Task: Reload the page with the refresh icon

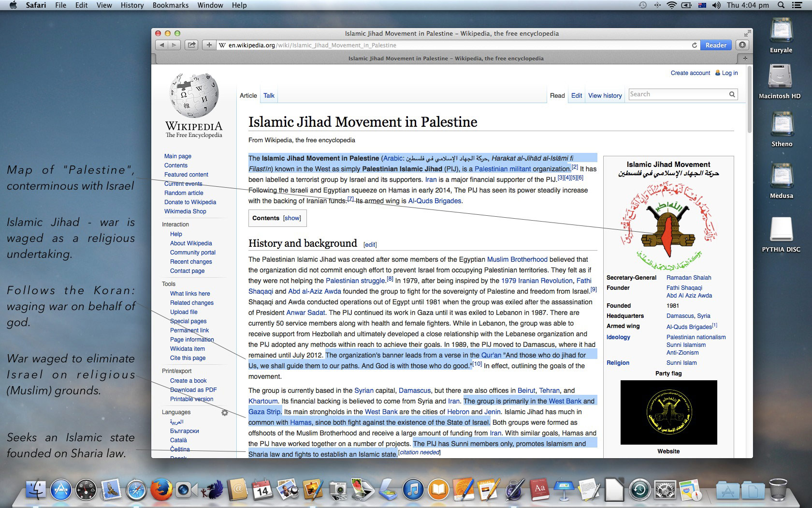Action: tap(695, 45)
